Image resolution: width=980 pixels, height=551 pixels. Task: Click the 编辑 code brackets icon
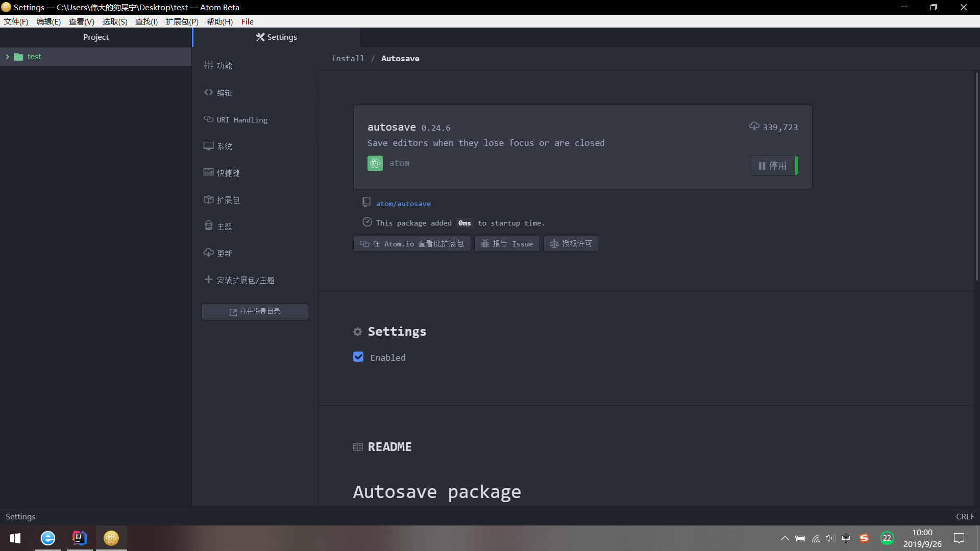pyautogui.click(x=208, y=92)
